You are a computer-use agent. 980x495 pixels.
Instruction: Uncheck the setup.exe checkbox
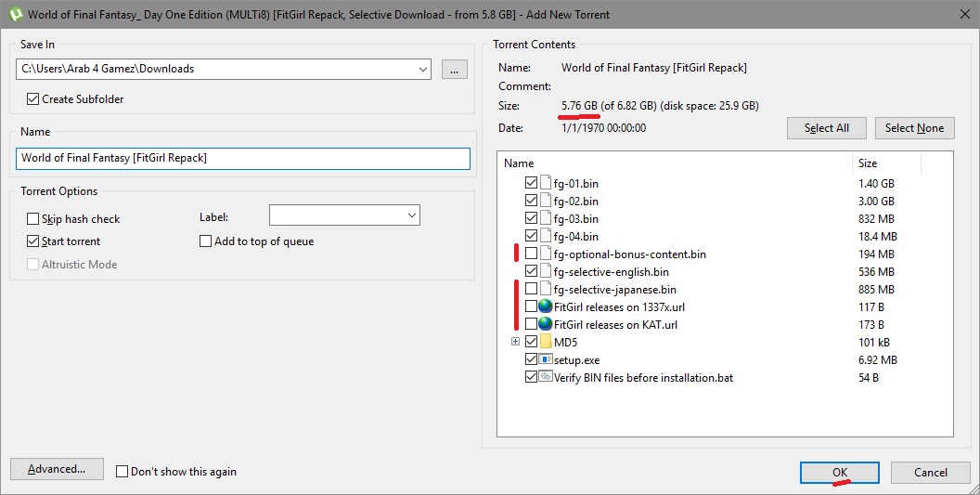[531, 359]
